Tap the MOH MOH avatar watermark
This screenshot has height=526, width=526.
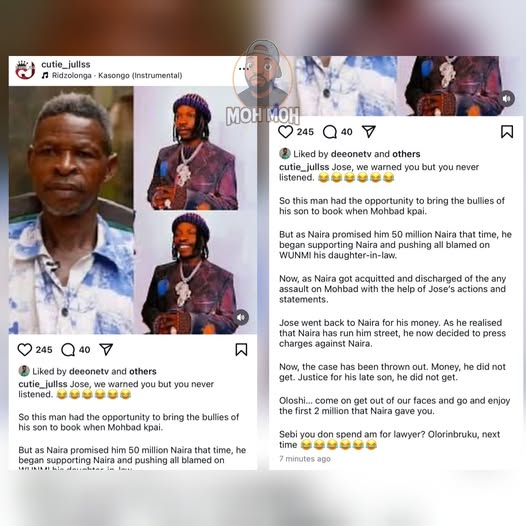tap(262, 82)
